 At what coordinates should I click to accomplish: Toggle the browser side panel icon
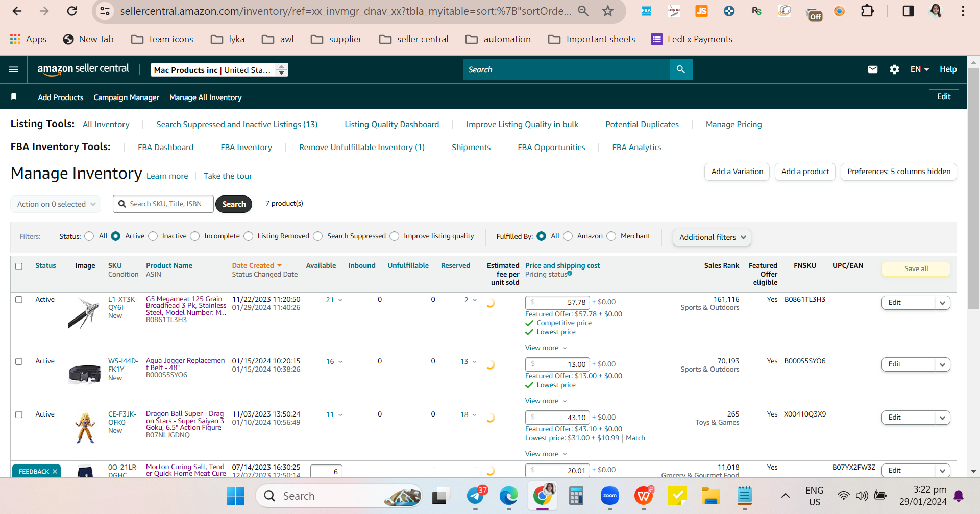(x=908, y=11)
